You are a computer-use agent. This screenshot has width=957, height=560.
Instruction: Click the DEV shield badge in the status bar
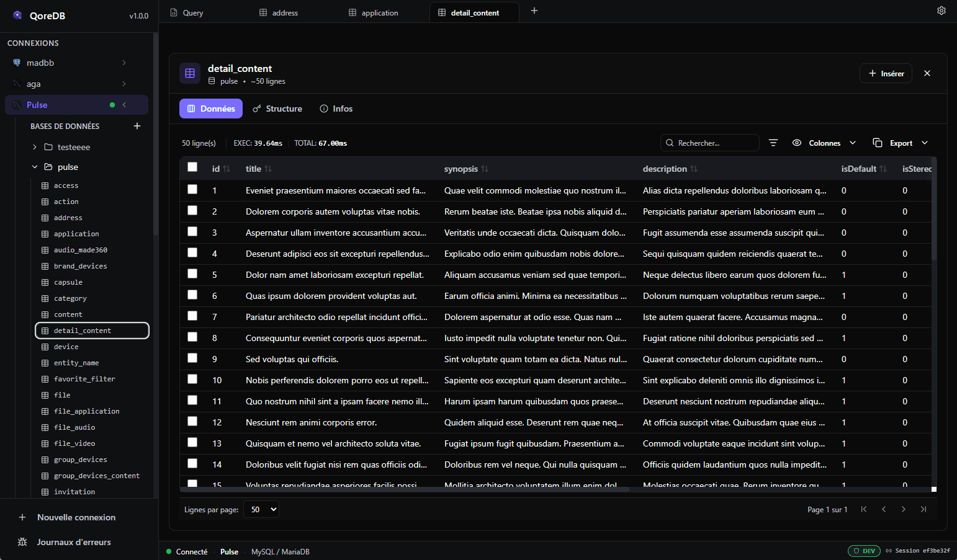[864, 551]
